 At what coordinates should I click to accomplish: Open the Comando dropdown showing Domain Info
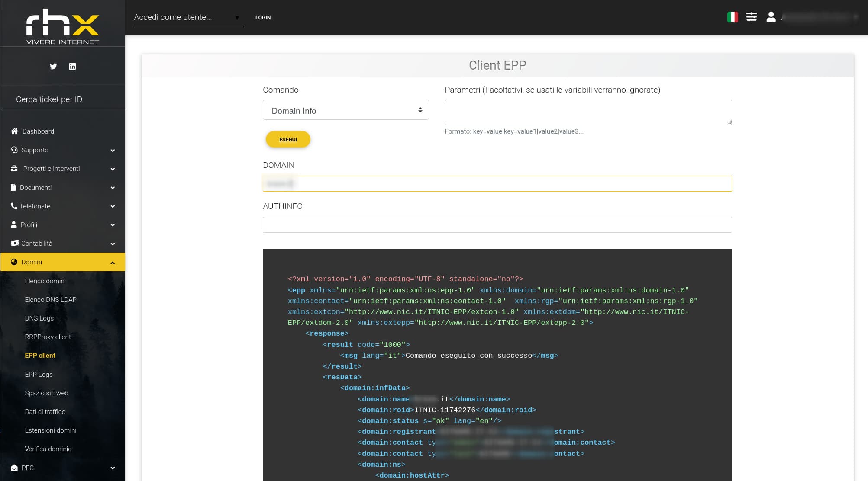[x=345, y=110]
